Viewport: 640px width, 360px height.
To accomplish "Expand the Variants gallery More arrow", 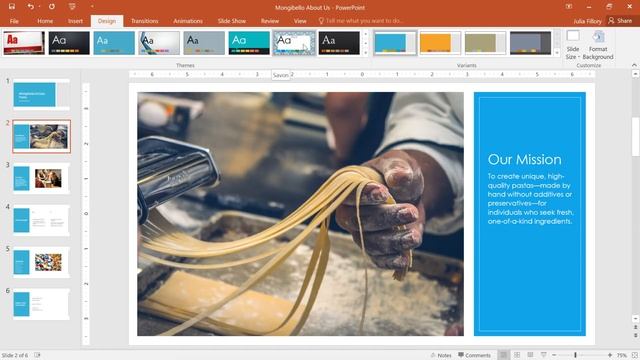I will pos(557,52).
